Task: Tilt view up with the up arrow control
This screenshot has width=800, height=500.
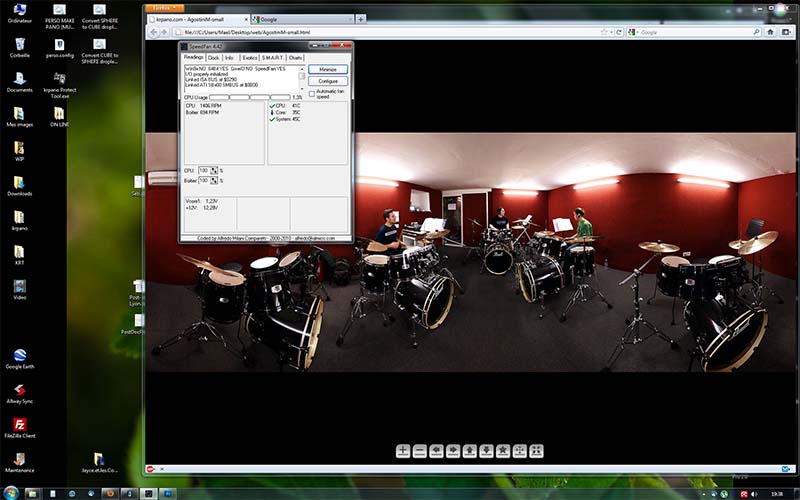Action: point(470,451)
